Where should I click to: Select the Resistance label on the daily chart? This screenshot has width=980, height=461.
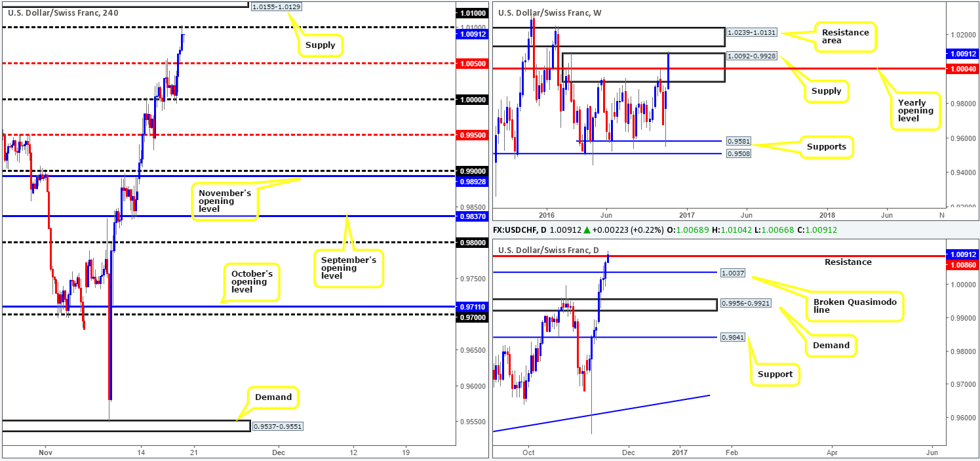(x=848, y=262)
